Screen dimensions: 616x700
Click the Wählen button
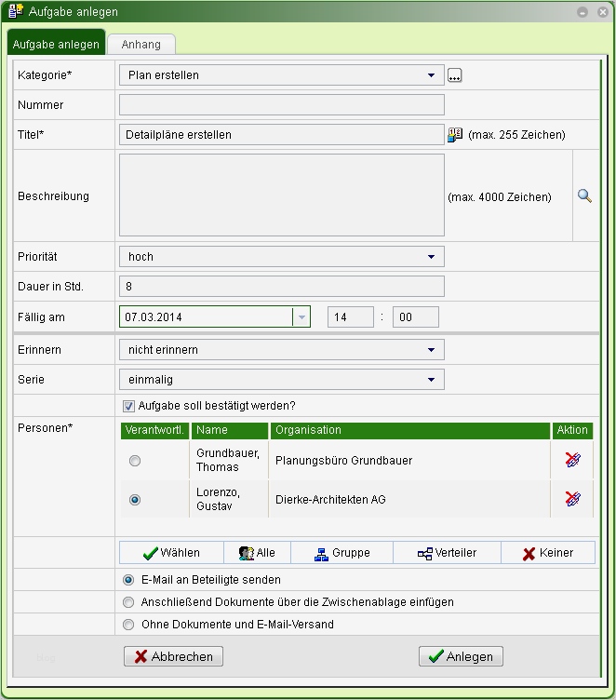(x=171, y=553)
